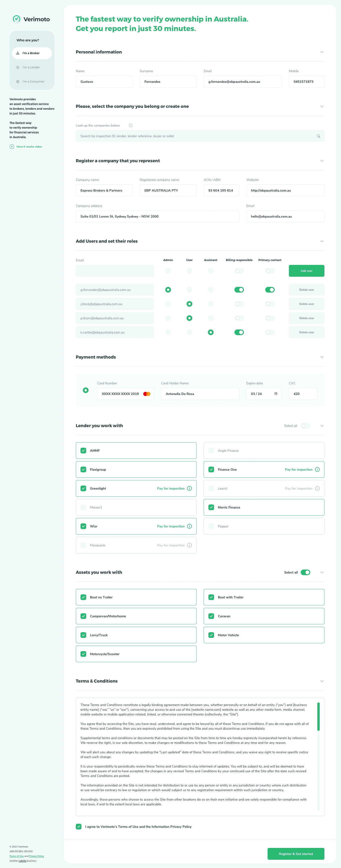Open the calendar icon in expire date field
Image resolution: width=341 pixels, height=868 pixels.
(x=276, y=394)
